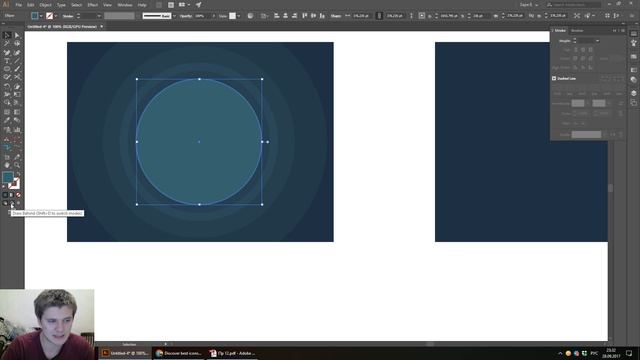Click Horizontal Align Right icon
640x360 pixels.
pos(295,16)
